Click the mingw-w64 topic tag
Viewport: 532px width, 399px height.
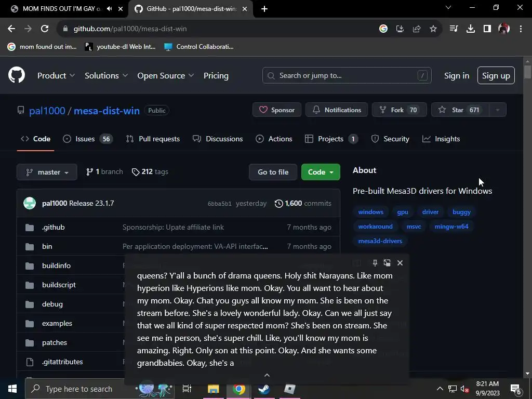[451, 227]
